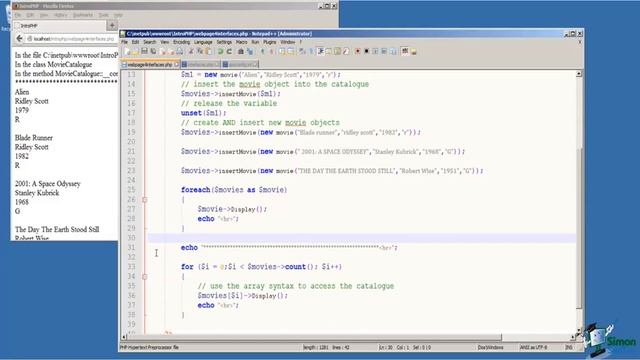Select the webpage4interfaces.php tab

coord(150,64)
